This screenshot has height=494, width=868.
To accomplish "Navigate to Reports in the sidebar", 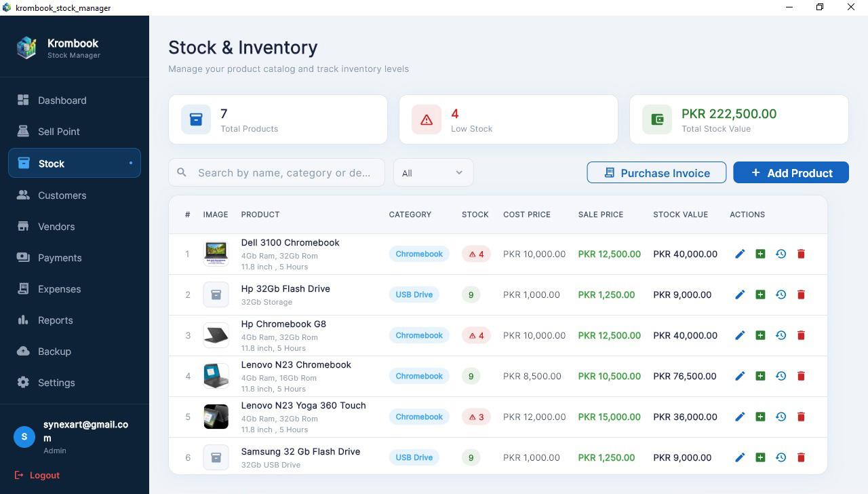I will (x=55, y=320).
